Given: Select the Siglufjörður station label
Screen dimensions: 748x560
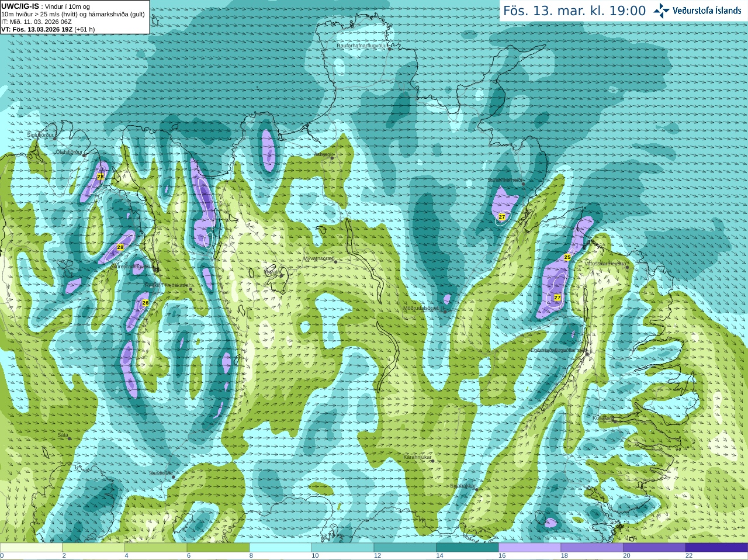Looking at the screenshot, I should coord(40,135).
